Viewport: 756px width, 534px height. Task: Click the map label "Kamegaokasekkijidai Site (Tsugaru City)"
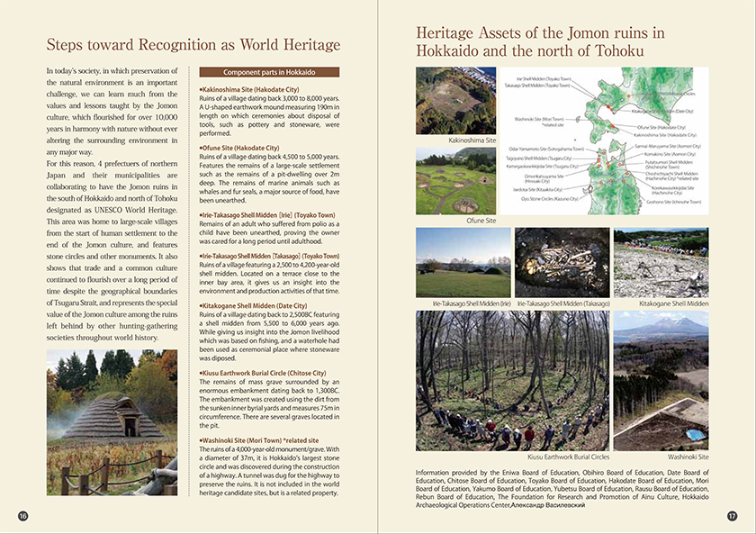coord(542,167)
